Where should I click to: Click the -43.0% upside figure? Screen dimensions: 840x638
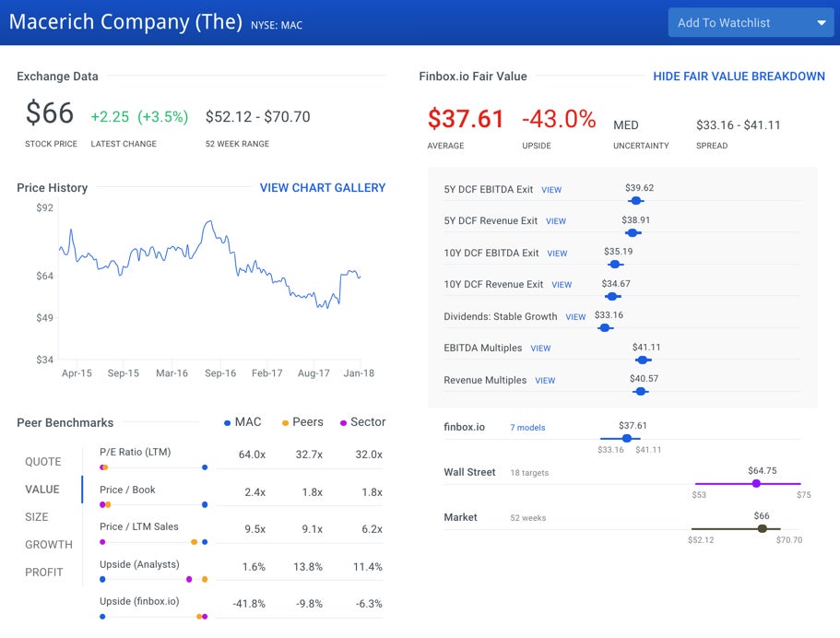click(559, 119)
